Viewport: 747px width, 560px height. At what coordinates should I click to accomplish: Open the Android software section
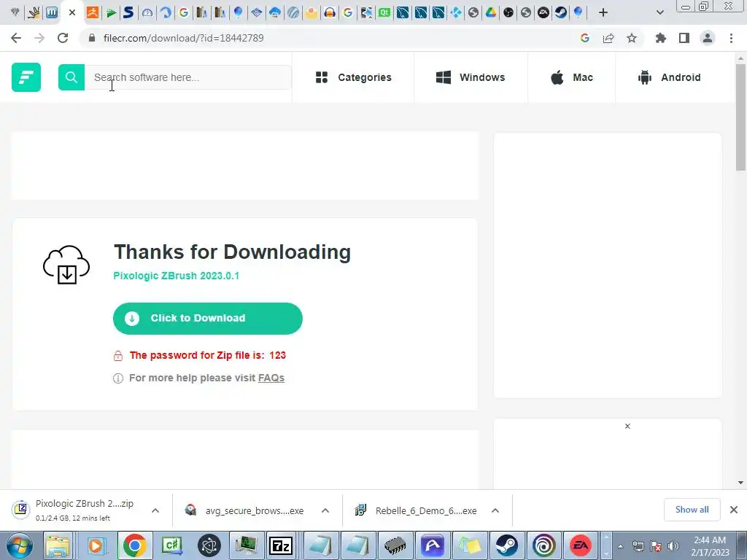670,77
